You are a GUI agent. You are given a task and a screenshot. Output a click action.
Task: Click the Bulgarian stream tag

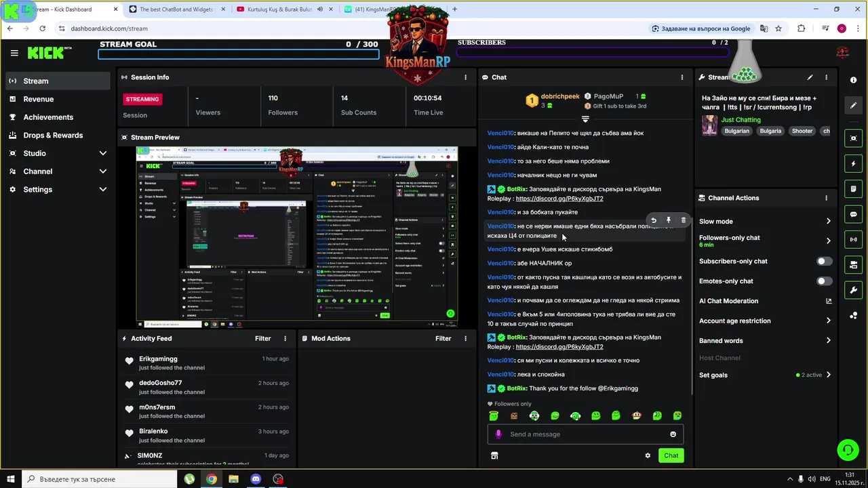coord(736,131)
